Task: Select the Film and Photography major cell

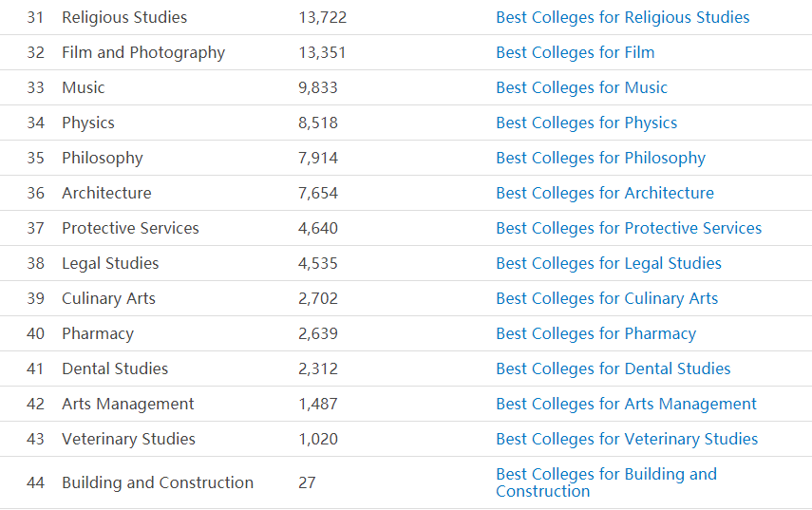Action: point(143,53)
